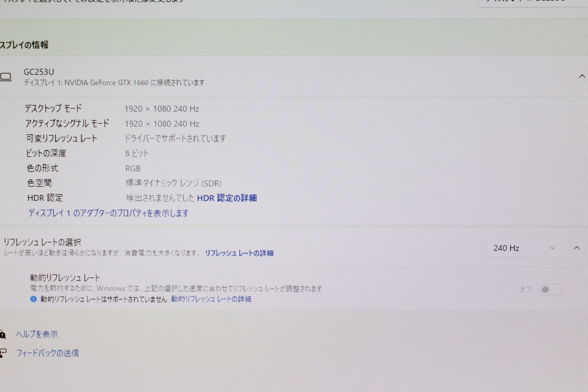Open the HDR 認定の詳細 link
The height and width of the screenshot is (392, 588).
227,198
